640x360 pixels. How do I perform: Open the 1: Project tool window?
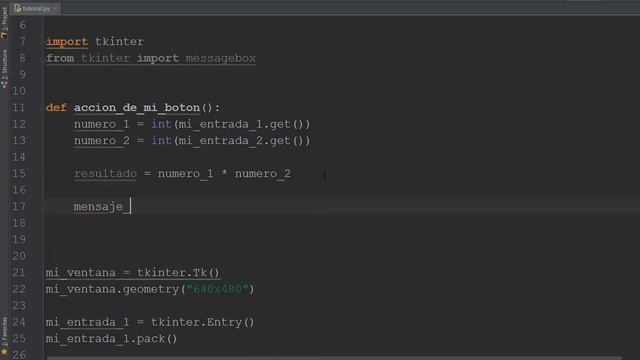[x=4, y=22]
